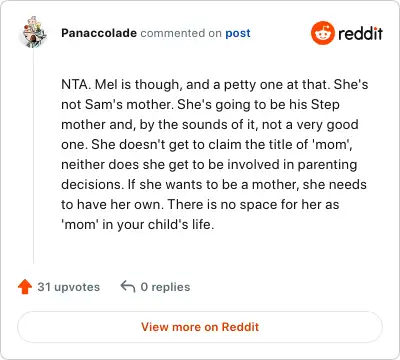Click the "31 upvotes" label
The image size is (400, 360).
click(x=68, y=287)
